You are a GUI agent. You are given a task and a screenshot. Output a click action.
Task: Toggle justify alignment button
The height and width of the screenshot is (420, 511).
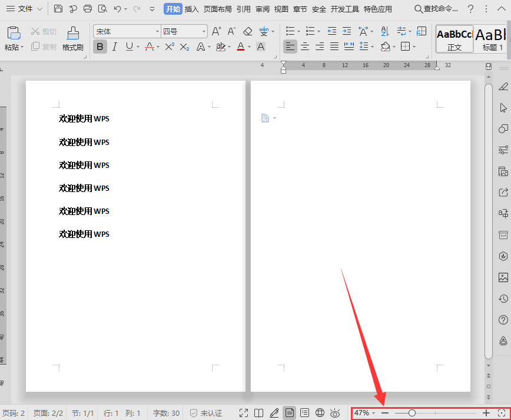point(334,47)
